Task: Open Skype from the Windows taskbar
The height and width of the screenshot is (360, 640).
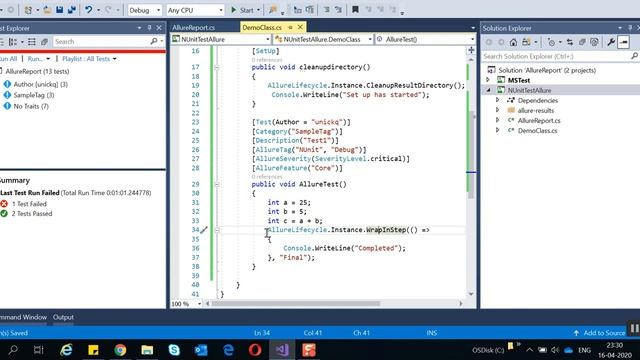Action: pyautogui.click(x=174, y=350)
